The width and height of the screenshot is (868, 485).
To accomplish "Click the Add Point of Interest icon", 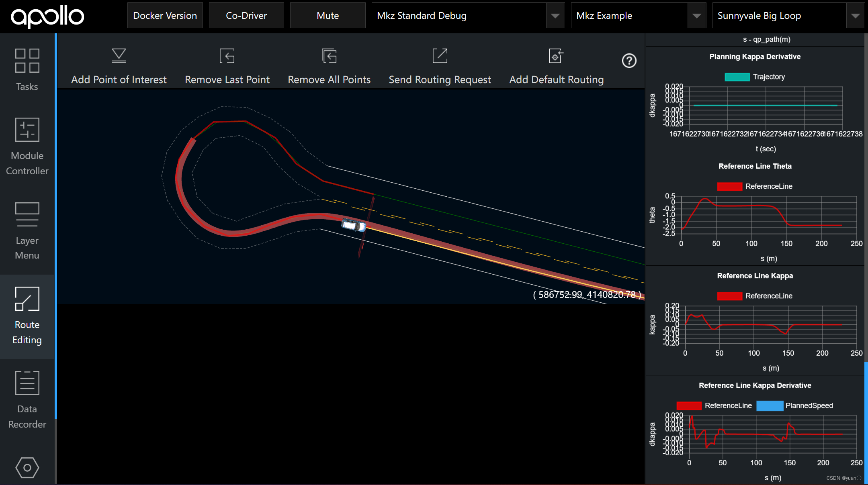I will coord(119,56).
